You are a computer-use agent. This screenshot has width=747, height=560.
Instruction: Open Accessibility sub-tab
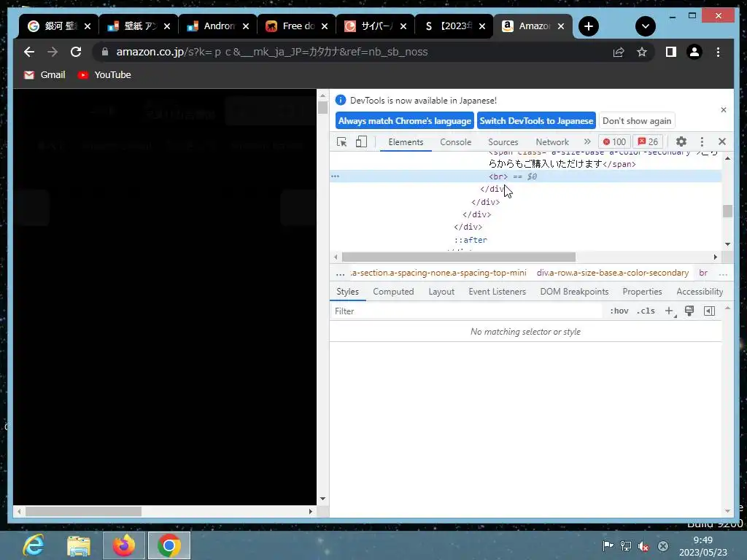[700, 292]
